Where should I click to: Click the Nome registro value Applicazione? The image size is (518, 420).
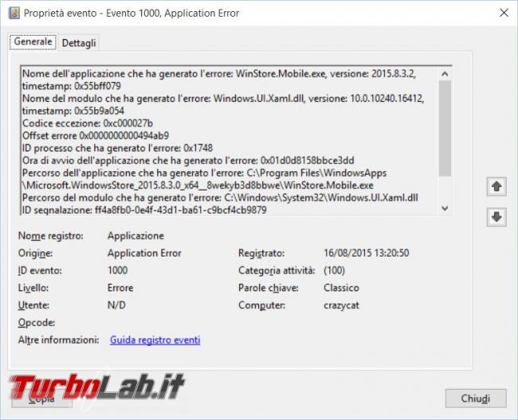click(135, 236)
